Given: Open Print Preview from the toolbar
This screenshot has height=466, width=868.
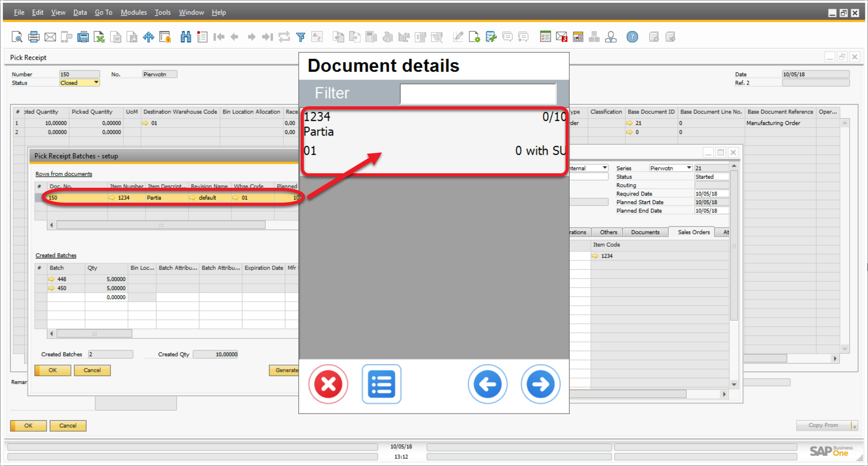Looking at the screenshot, I should [17, 37].
